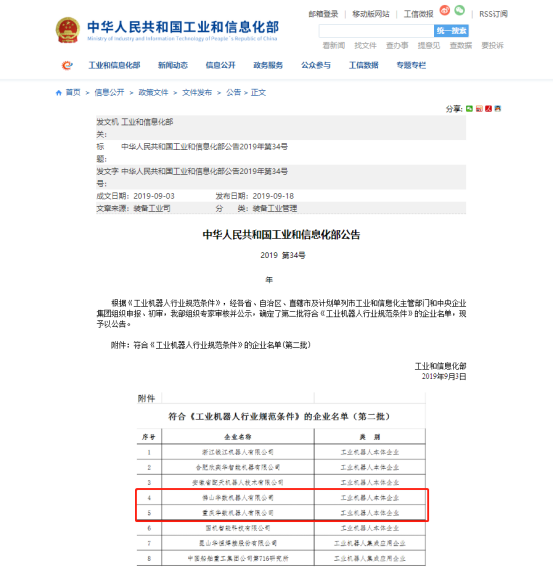The image size is (554, 572).
Task: Click table row 5 company 重庆华数机器人有限公司
Action: coord(238,513)
